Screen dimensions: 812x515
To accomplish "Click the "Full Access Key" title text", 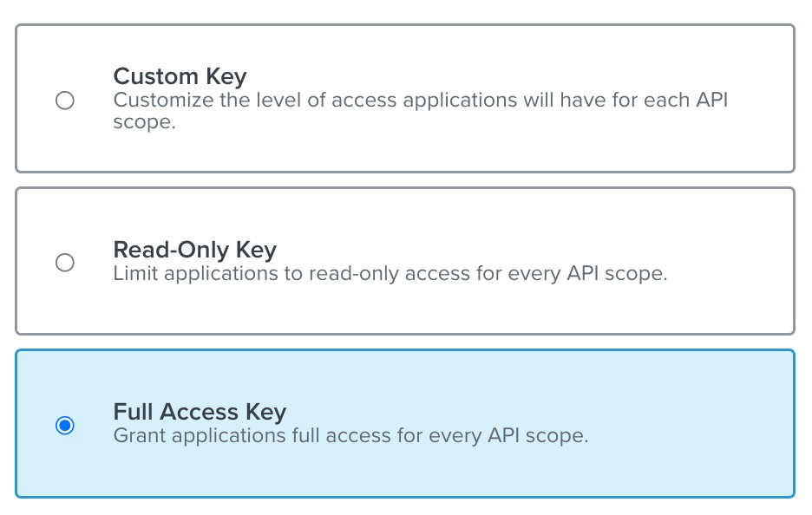I will [200, 412].
